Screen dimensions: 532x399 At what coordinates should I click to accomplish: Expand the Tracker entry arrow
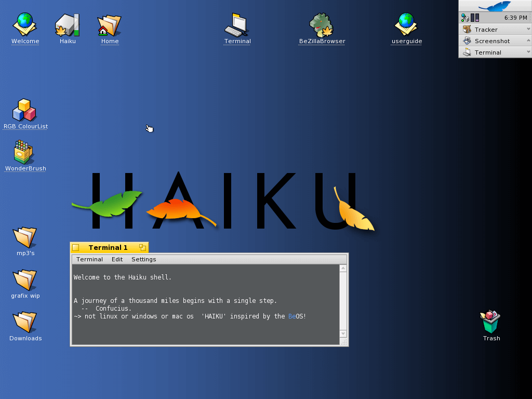pos(528,29)
